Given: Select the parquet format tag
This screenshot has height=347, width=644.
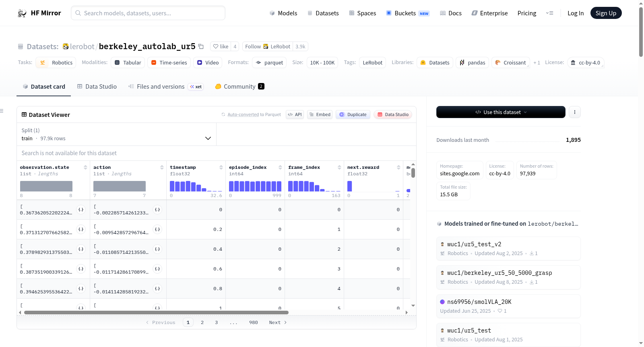Looking at the screenshot, I should [269, 62].
